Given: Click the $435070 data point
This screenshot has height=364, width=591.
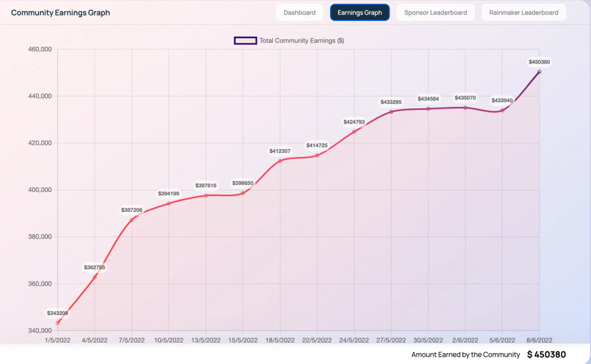Looking at the screenshot, I should tap(465, 108).
